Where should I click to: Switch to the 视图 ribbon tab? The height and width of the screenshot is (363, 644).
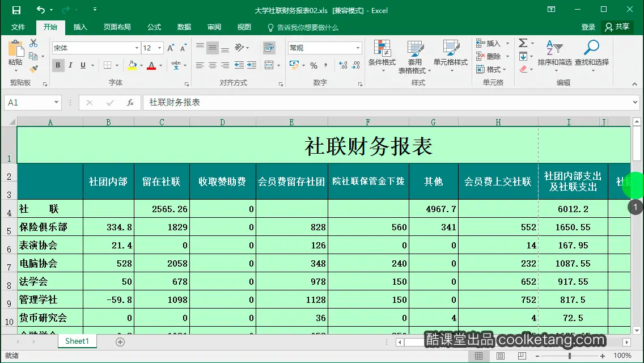coord(244,27)
